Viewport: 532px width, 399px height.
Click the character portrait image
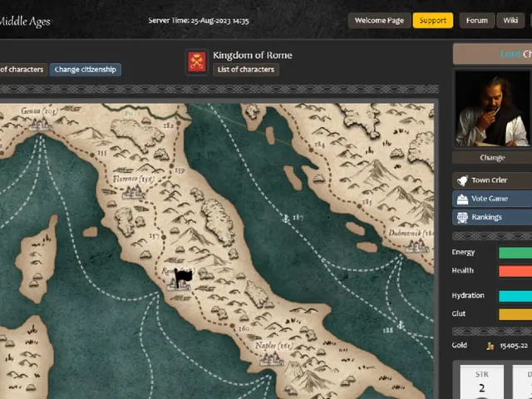[x=493, y=109]
